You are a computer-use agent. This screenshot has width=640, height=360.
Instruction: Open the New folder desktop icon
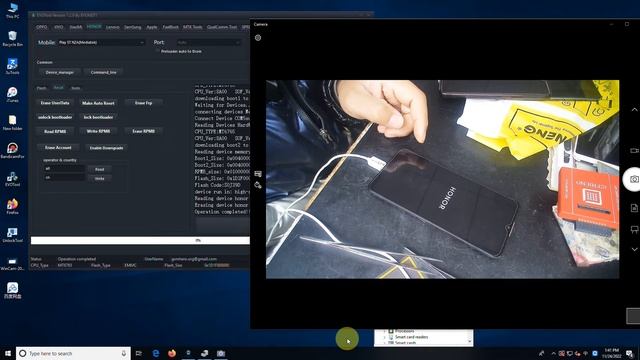point(12,122)
